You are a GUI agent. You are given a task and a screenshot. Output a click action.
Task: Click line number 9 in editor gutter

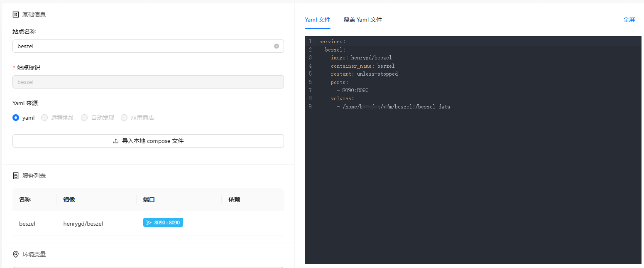[x=310, y=107]
